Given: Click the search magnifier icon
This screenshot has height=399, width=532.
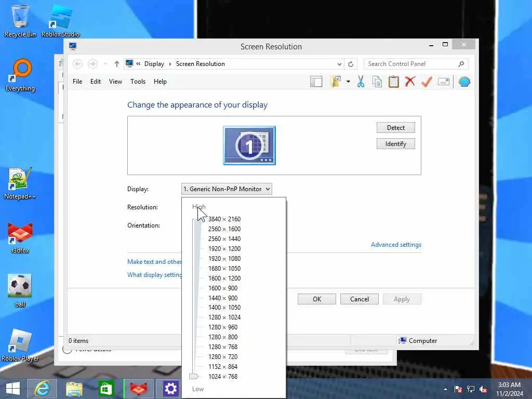Looking at the screenshot, I should coord(461,64).
